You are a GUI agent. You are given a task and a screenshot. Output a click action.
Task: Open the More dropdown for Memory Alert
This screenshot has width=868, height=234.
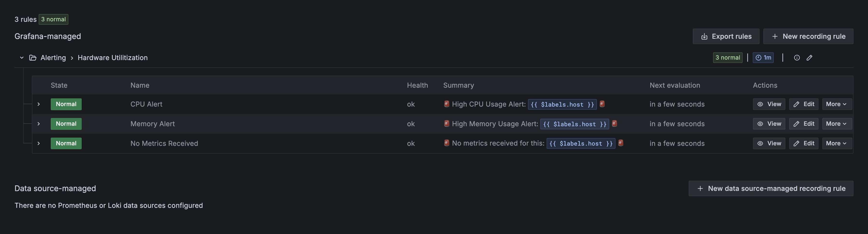tap(837, 124)
